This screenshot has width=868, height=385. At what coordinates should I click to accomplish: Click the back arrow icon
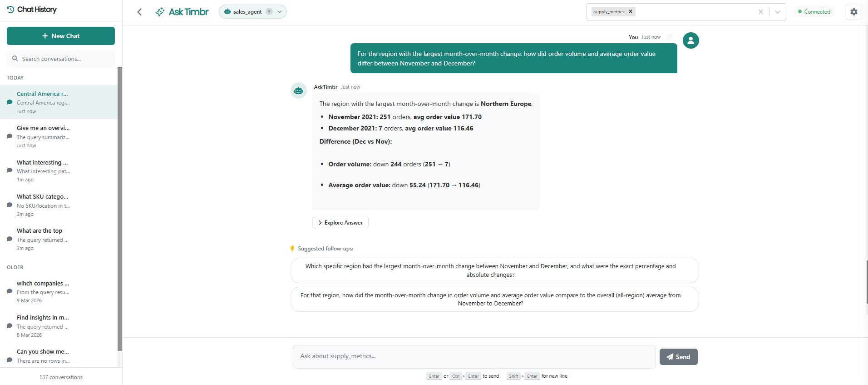pos(139,12)
